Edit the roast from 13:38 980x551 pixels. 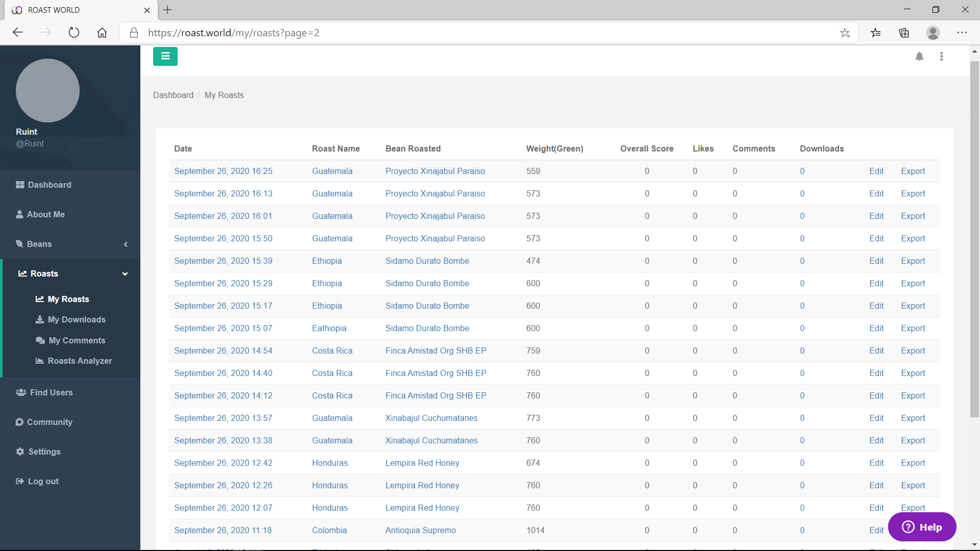[x=876, y=440]
